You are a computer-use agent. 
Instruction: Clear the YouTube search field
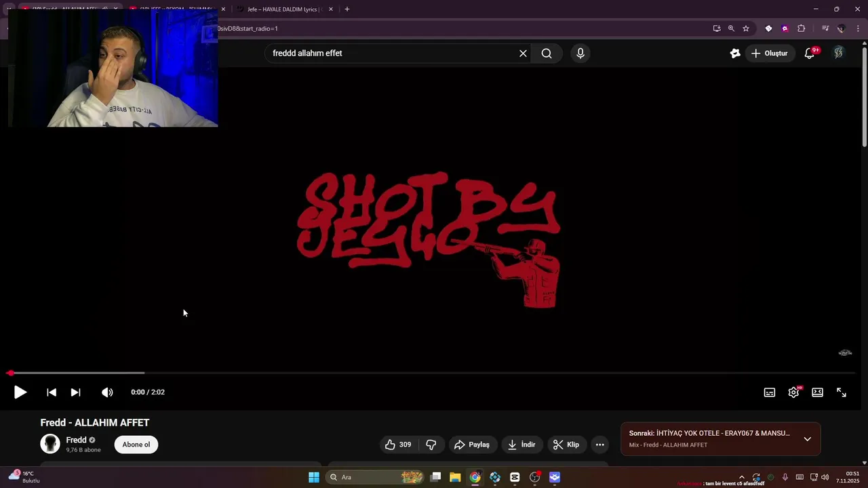point(523,53)
